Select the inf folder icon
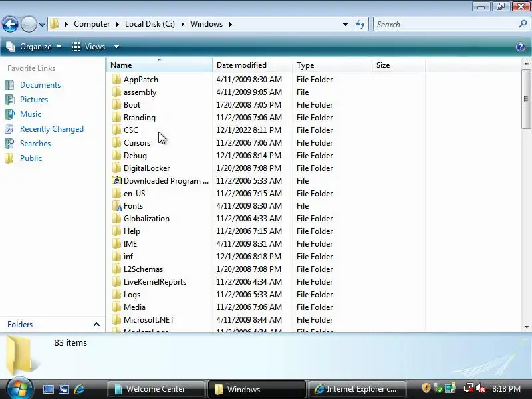Image resolution: width=532 pixels, height=399 pixels. tap(116, 257)
